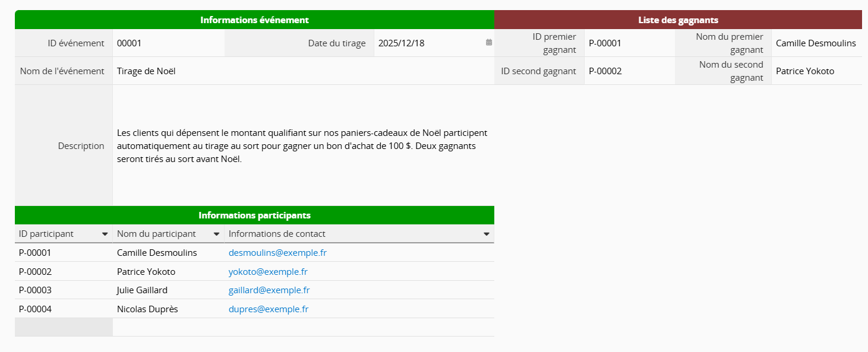868x352 pixels.
Task: Select the ID second gagnant label
Action: pos(539,71)
